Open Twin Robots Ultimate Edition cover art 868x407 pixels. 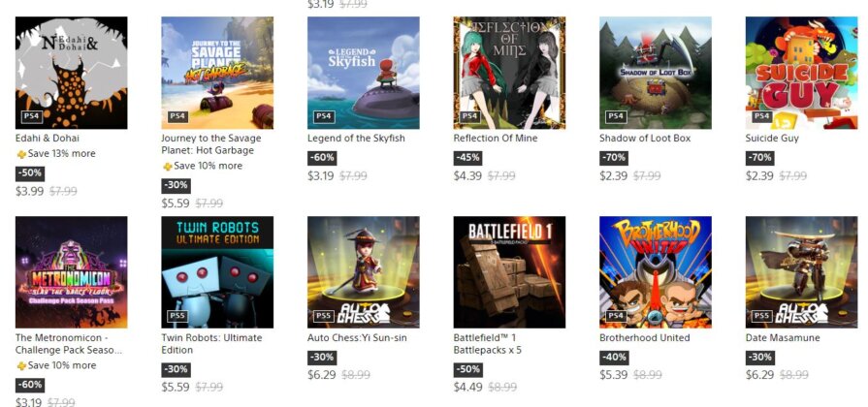(217, 272)
